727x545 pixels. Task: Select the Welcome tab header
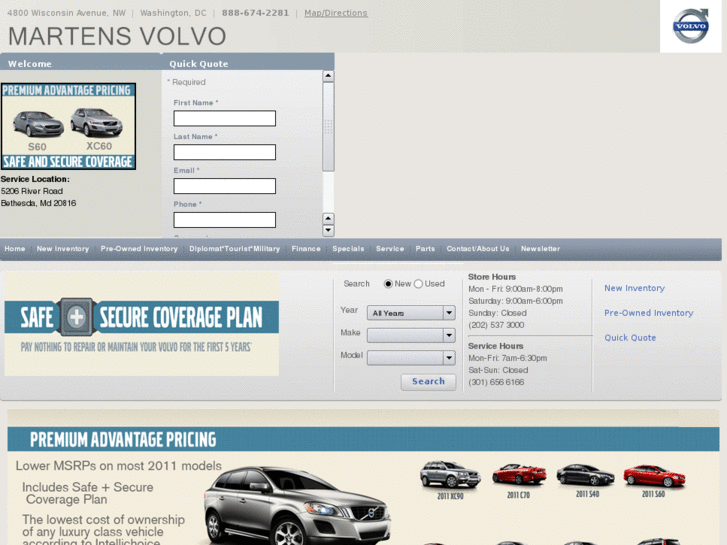81,63
